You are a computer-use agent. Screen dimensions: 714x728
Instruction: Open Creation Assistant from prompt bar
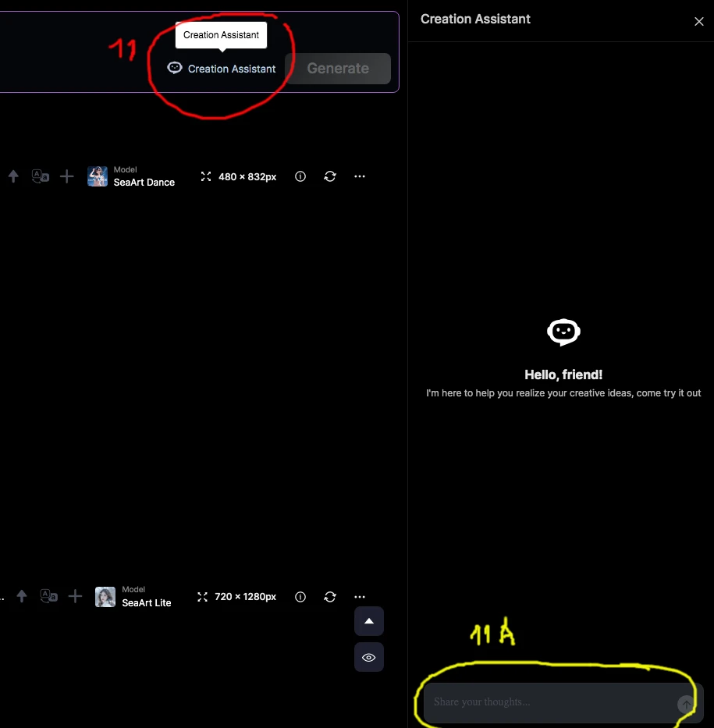click(222, 68)
